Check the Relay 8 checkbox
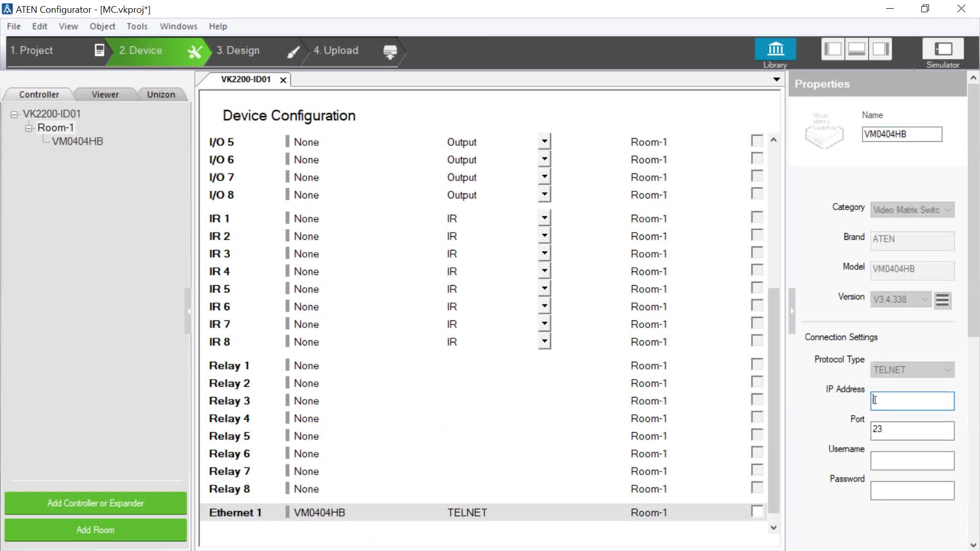Image resolution: width=980 pixels, height=551 pixels. pos(757,487)
